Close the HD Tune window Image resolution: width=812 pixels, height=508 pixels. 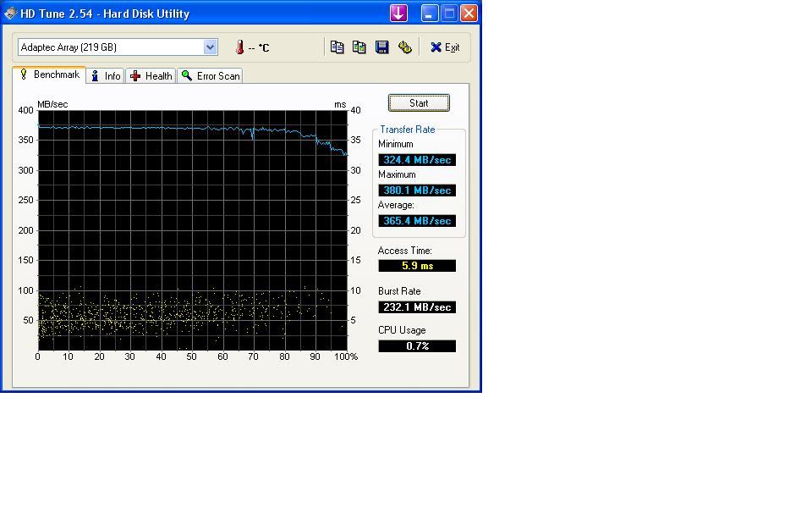[469, 13]
